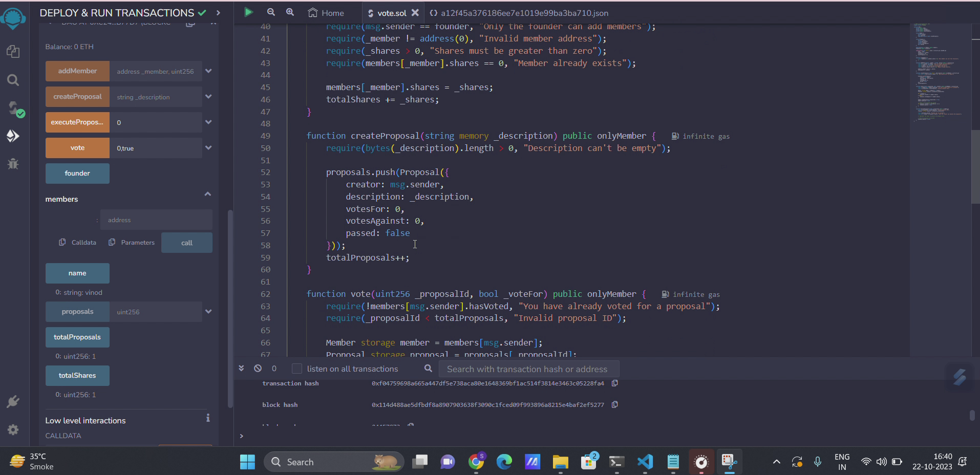The height and width of the screenshot is (475, 980).
Task: Open the Plugin Manager panel
Action: pos(13,401)
